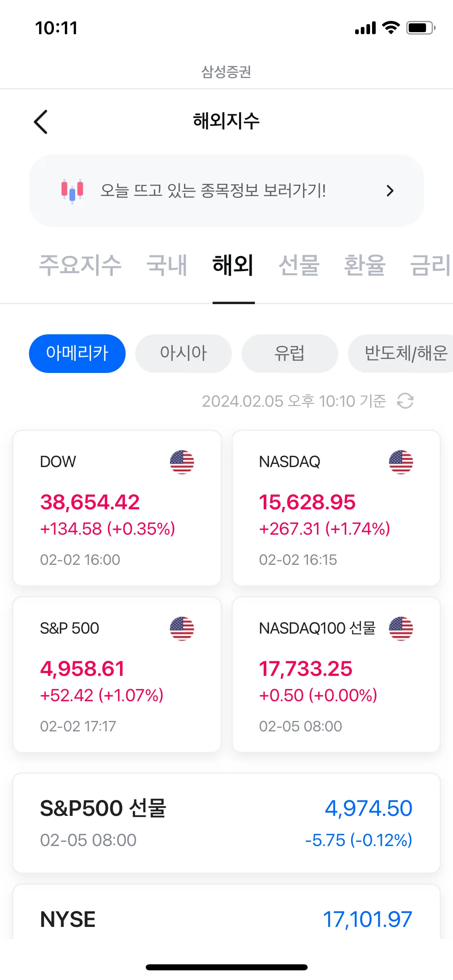Refresh the index data timestamp
The image size is (453, 980).
point(405,401)
